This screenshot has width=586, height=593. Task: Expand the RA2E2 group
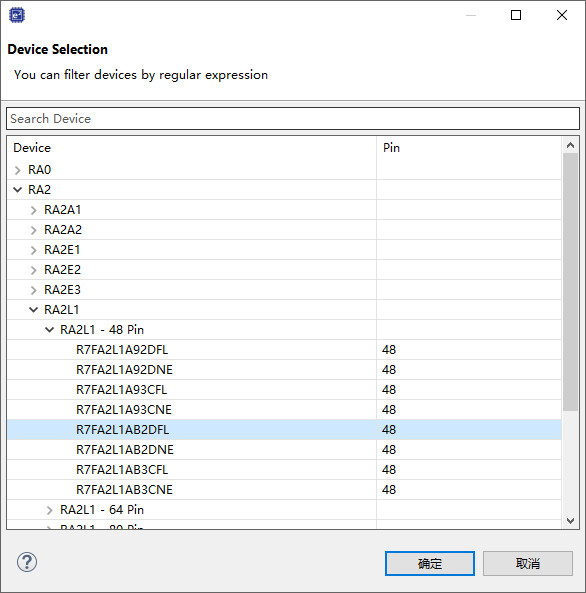(34, 270)
